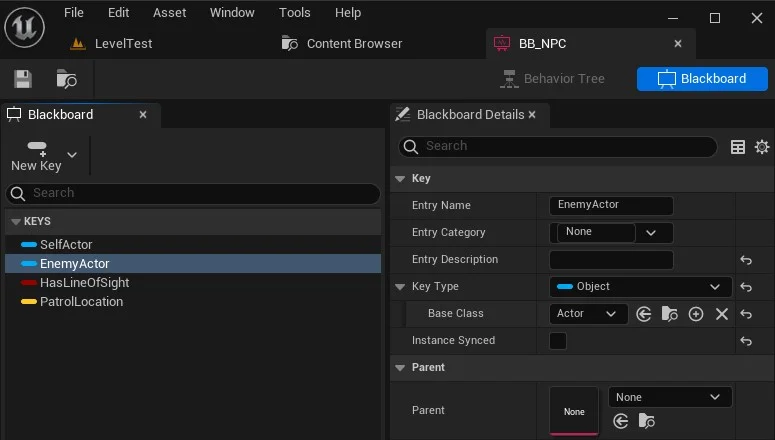Open the Help menu
Image resolution: width=775 pixels, height=440 pixels.
click(348, 12)
